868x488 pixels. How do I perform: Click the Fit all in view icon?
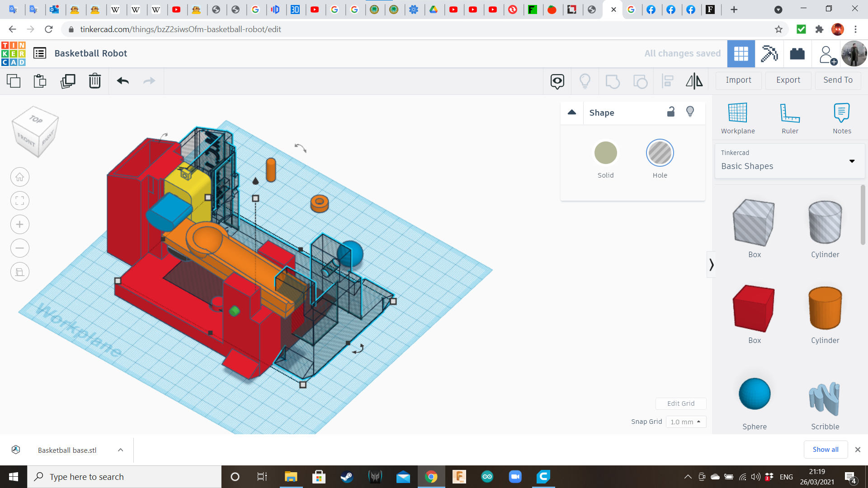(x=20, y=201)
